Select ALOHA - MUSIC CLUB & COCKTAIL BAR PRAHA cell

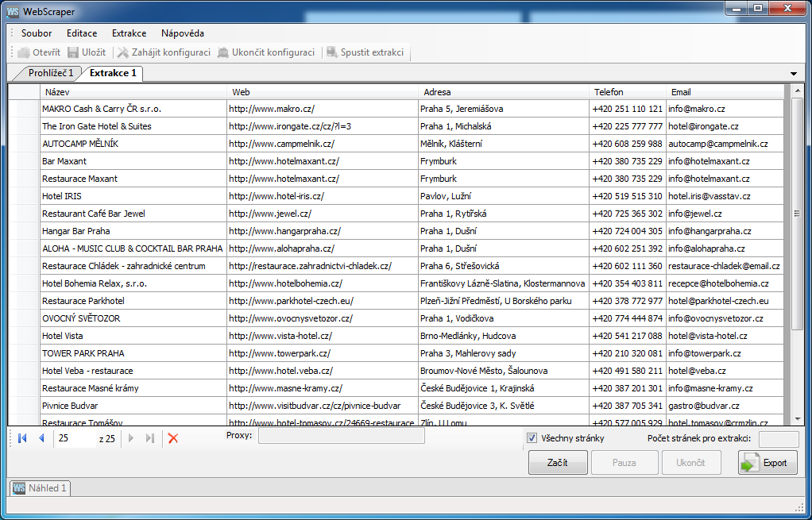pyautogui.click(x=133, y=248)
